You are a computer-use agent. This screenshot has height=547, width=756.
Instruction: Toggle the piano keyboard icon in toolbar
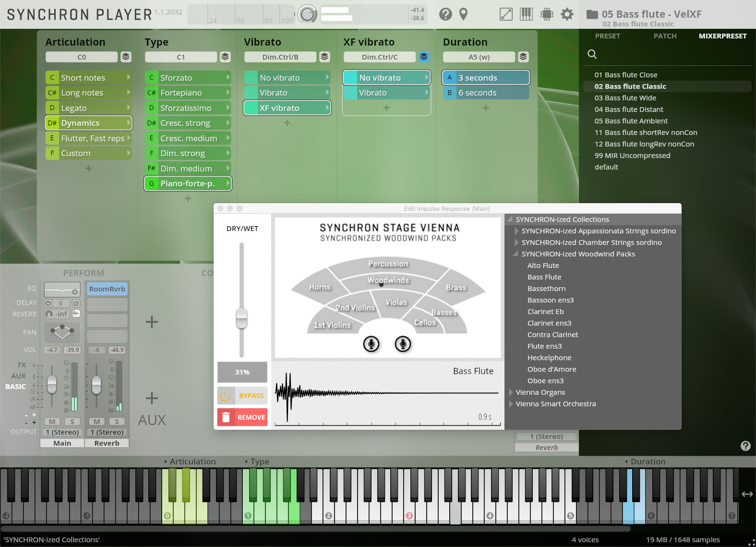[526, 14]
